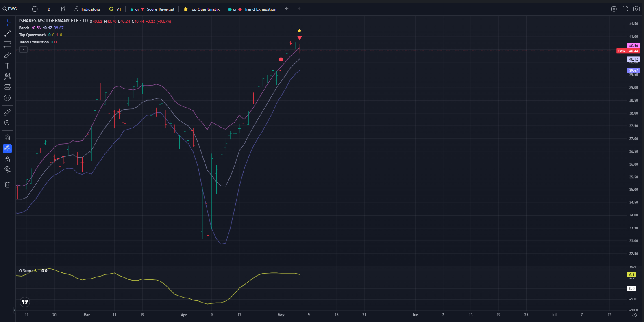Viewport: 644px width, 322px height.
Task: Select the brush drawing tool
Action: click(7, 55)
